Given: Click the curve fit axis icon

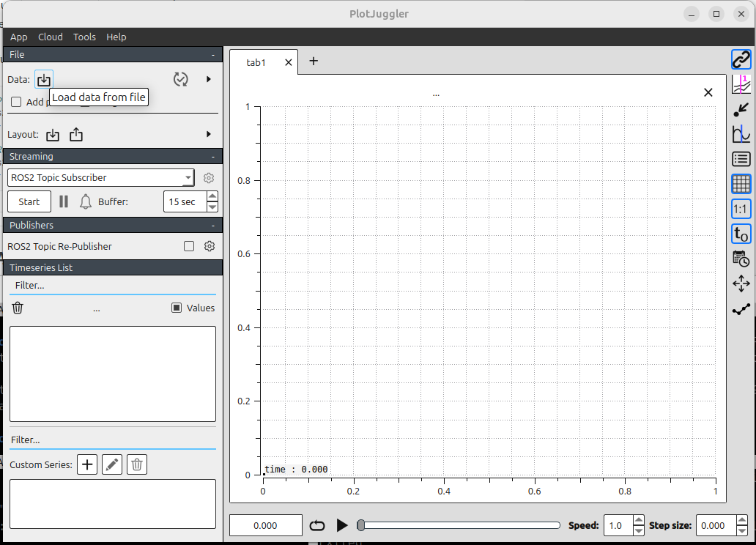Looking at the screenshot, I should click(x=741, y=134).
